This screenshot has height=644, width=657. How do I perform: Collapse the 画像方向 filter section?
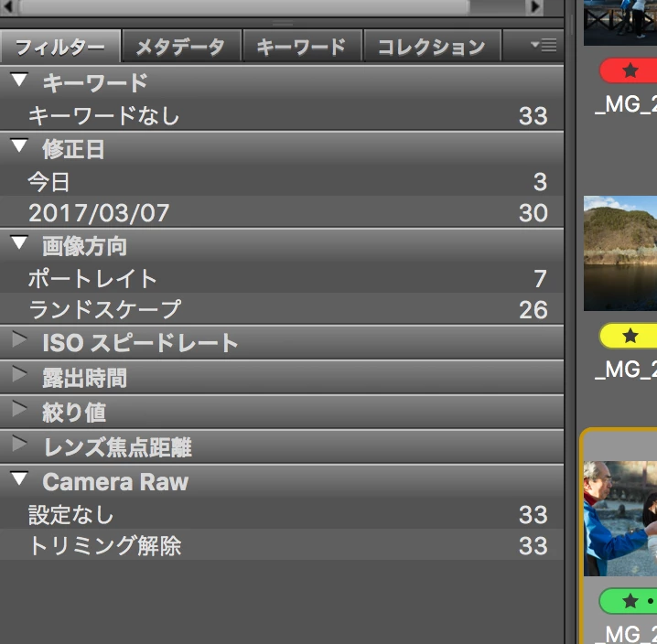(19, 242)
